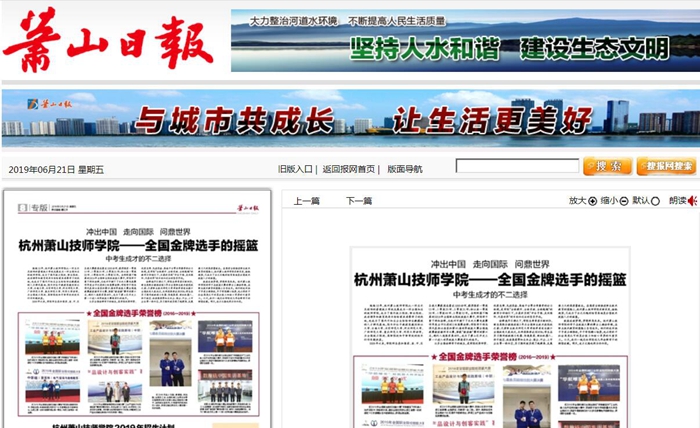Open the 杭州萧山技师学院 headline in the left page thumbnail
The width and height of the screenshot is (700, 428).
point(138,245)
